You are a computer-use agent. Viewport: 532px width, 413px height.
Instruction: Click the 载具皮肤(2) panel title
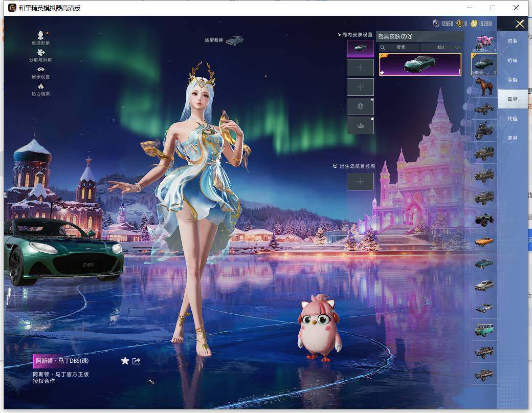(392, 36)
